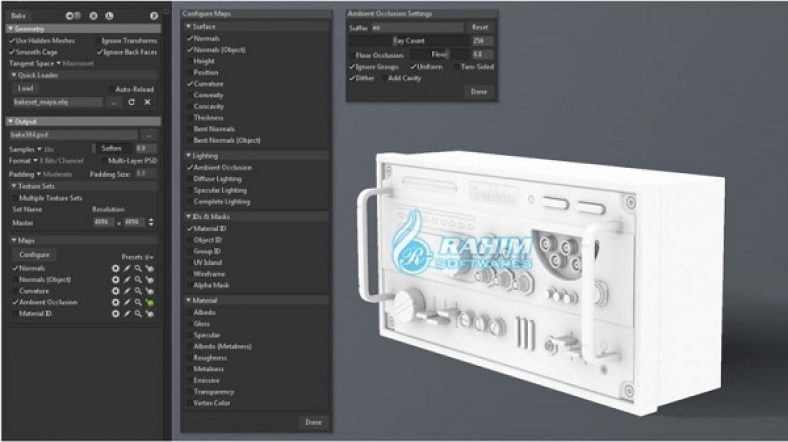Viewport: 788px width, 442px height.
Task: Click Done in Ambient Occlusion Settings
Action: tap(479, 92)
